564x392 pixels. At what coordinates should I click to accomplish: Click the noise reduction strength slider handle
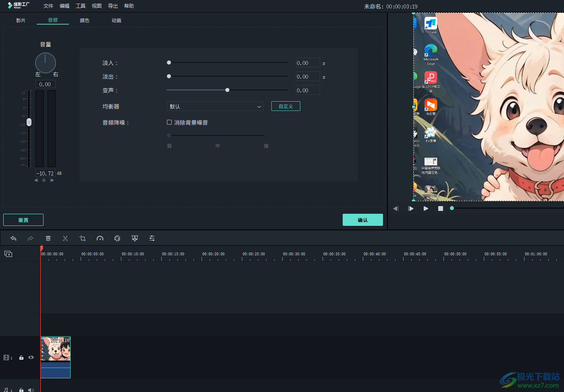click(169, 136)
